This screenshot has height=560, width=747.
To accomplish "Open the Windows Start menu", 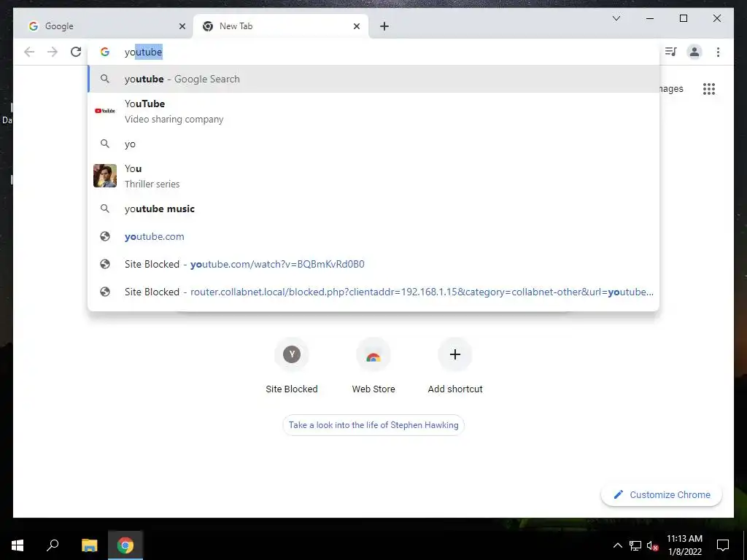I will 18,545.
